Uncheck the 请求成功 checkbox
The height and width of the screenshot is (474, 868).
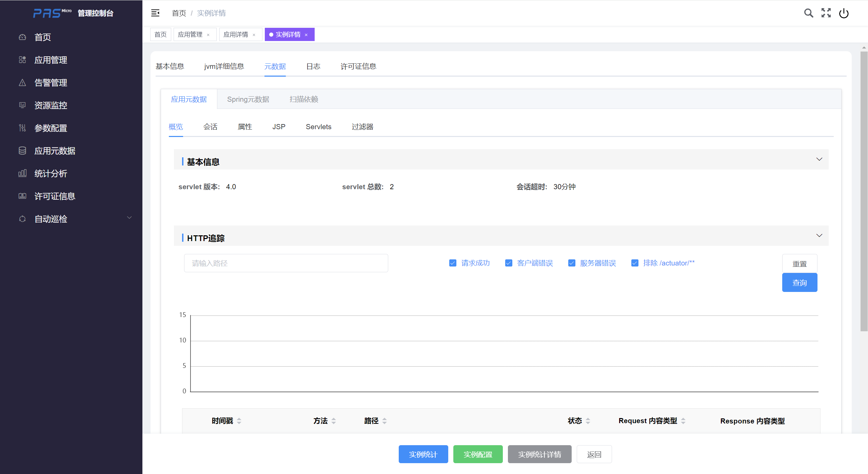(x=453, y=263)
